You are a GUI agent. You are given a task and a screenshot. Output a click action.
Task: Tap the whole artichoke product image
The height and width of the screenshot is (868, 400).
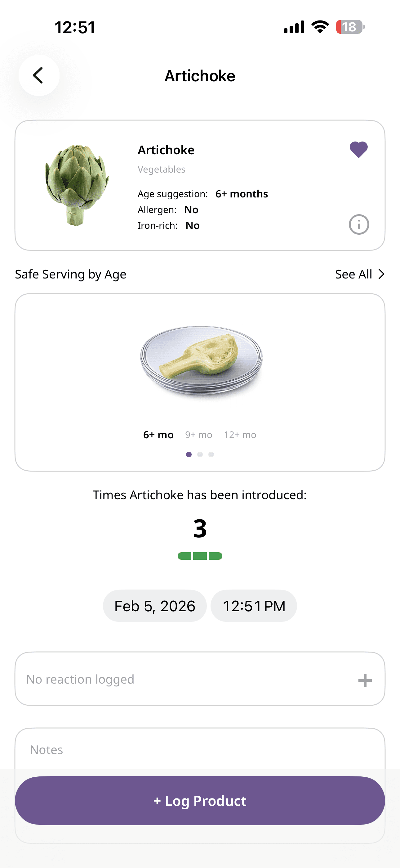coord(77,185)
